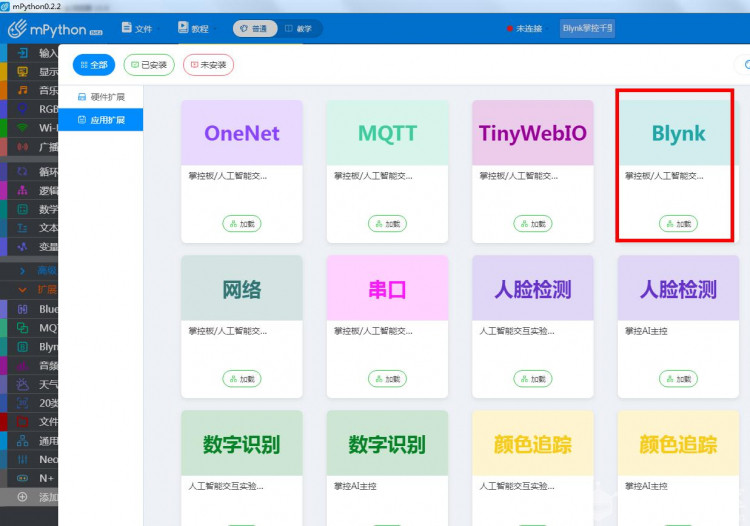Click the 添加 plus icon at sidebar bottom
The image size is (750, 526).
(22, 497)
